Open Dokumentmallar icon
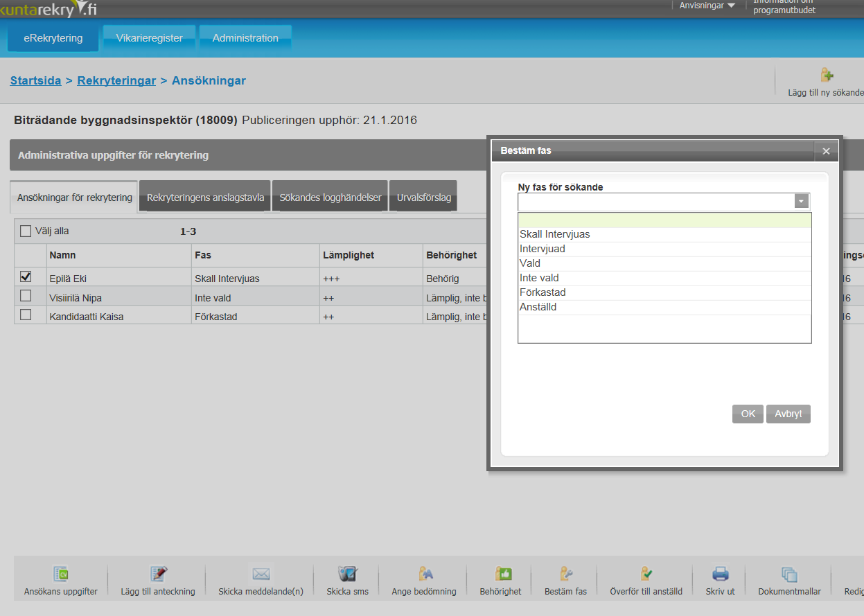Image resolution: width=864 pixels, height=616 pixels. pos(789,574)
